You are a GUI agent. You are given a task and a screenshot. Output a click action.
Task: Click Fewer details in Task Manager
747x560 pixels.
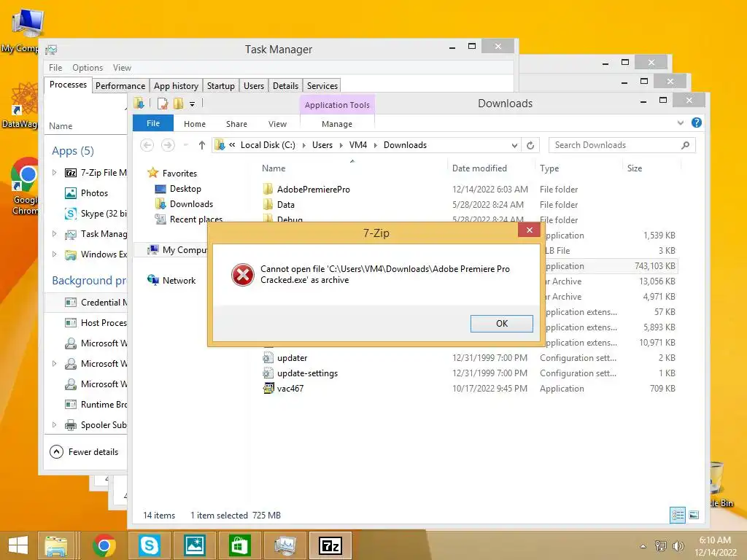[x=85, y=452]
